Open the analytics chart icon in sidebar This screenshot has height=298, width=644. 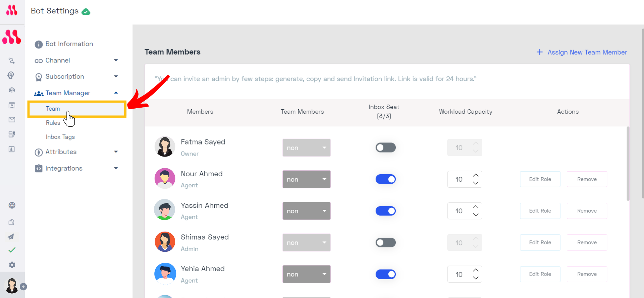click(12, 149)
